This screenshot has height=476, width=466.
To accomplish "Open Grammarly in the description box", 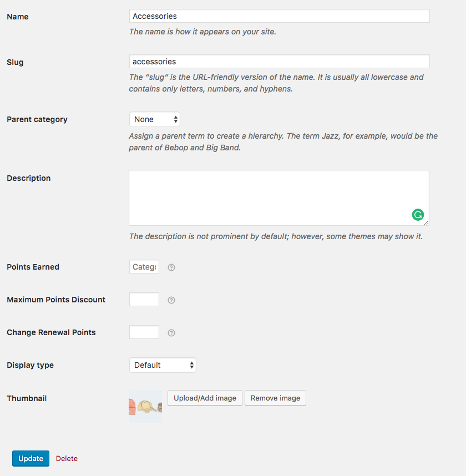I will click(x=418, y=215).
